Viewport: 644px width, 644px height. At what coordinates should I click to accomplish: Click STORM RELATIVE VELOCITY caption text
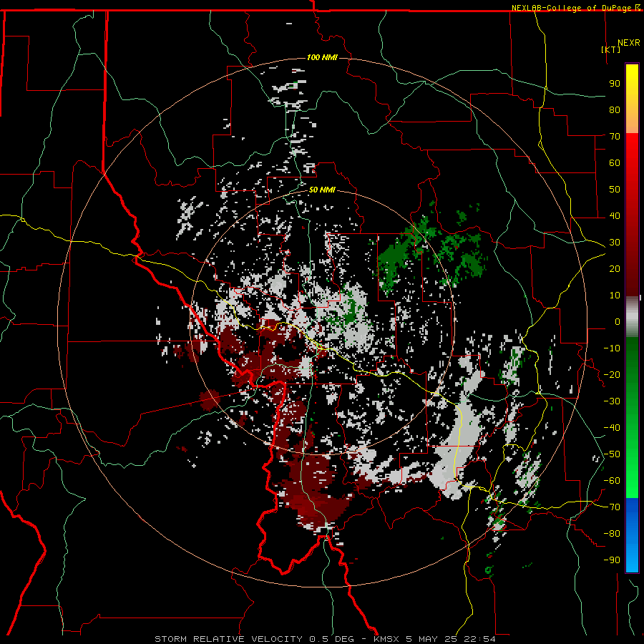(x=228, y=639)
